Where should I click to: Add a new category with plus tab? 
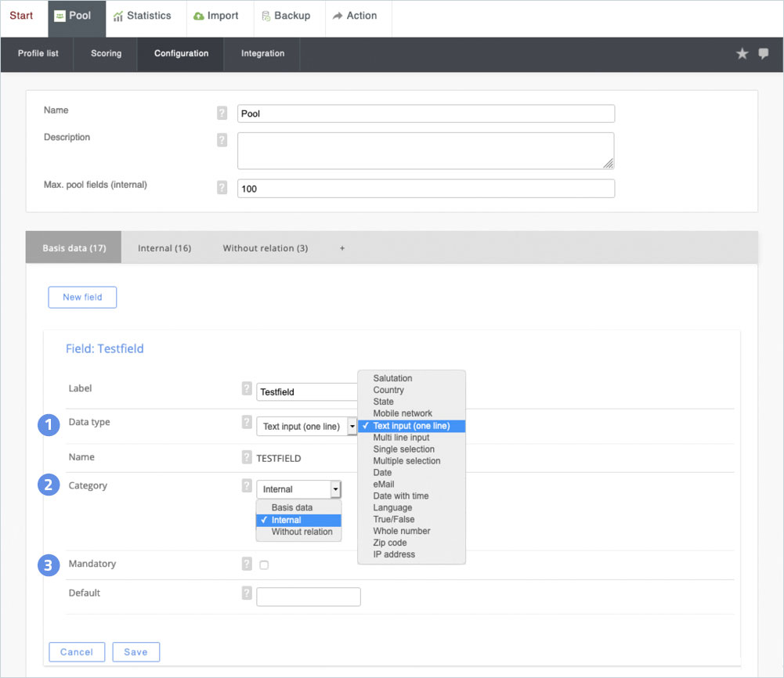[x=341, y=248]
